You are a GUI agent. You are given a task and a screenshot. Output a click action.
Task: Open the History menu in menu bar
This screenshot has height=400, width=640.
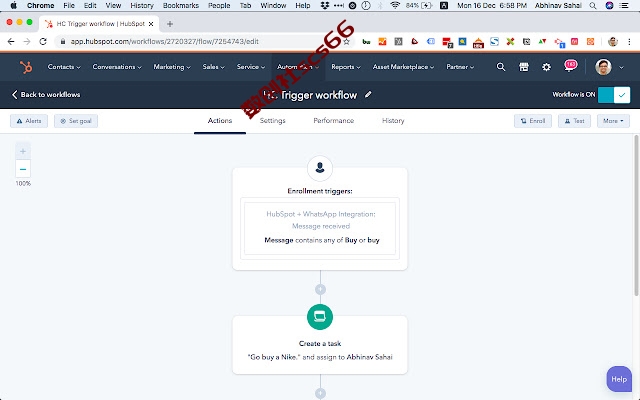(142, 5)
